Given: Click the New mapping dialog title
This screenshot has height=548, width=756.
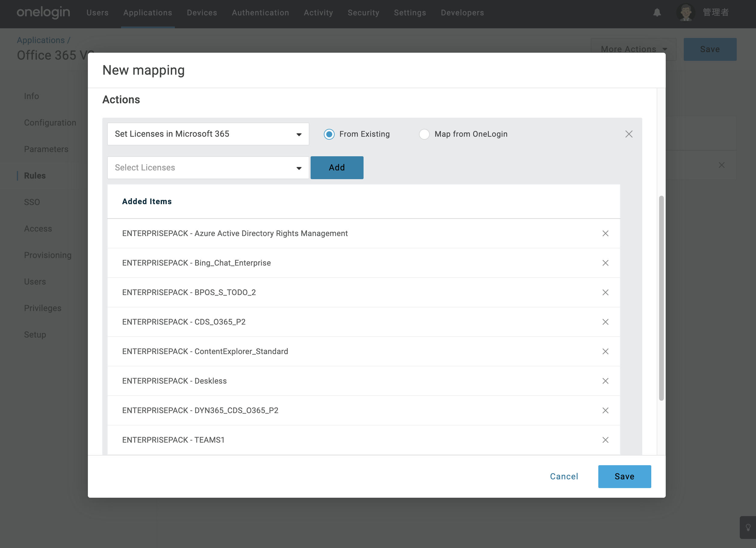Looking at the screenshot, I should tap(143, 70).
